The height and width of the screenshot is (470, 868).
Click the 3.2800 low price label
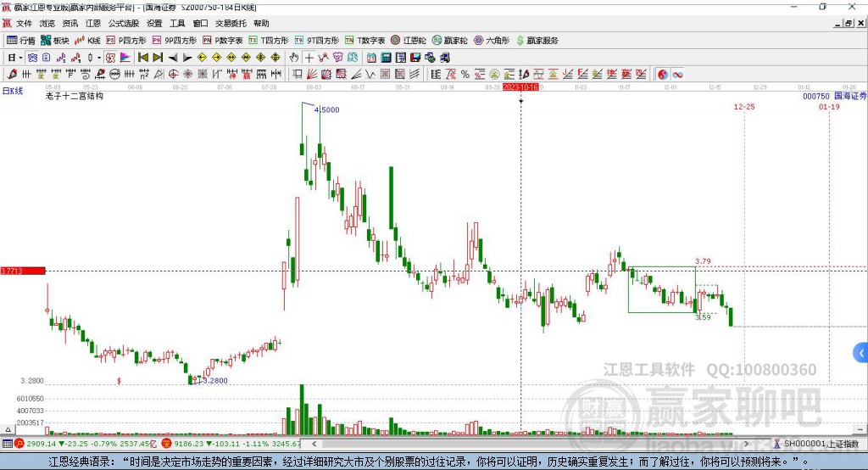(214, 381)
